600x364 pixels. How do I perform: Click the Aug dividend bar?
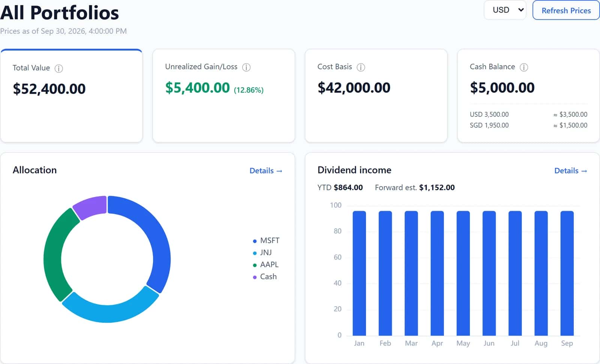tap(541, 273)
